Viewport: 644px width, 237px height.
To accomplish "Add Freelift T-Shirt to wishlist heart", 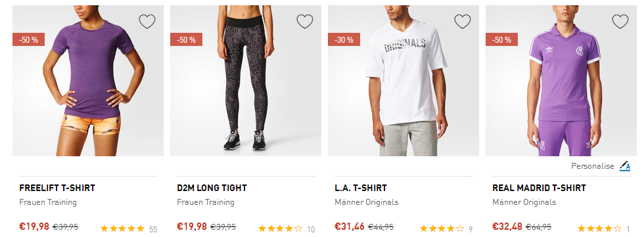I will pyautogui.click(x=147, y=21).
